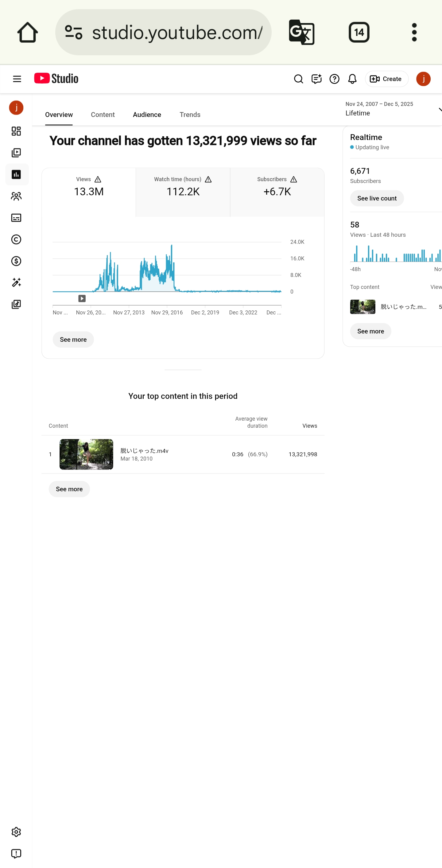Open Earn dollar sidebar icon

pyautogui.click(x=16, y=261)
